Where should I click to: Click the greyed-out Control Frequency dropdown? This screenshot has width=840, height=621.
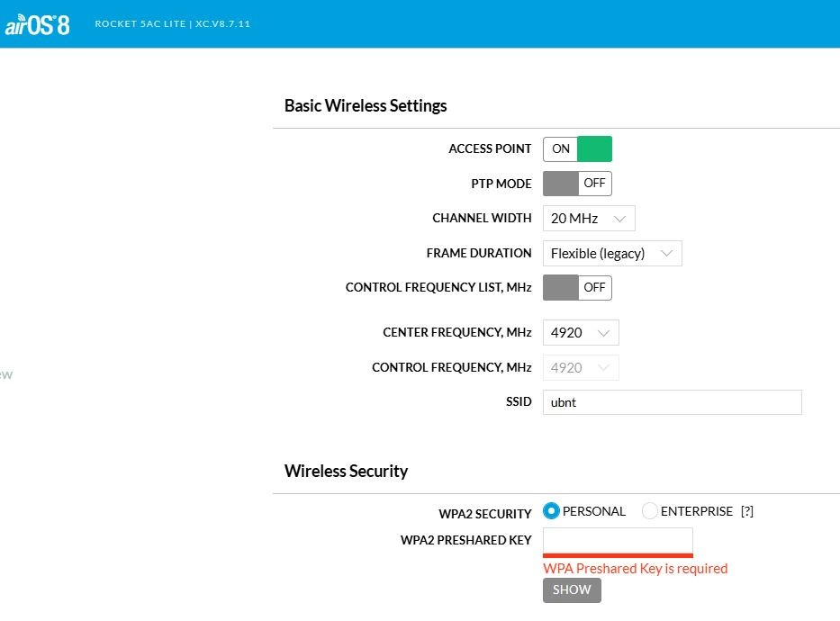click(581, 368)
